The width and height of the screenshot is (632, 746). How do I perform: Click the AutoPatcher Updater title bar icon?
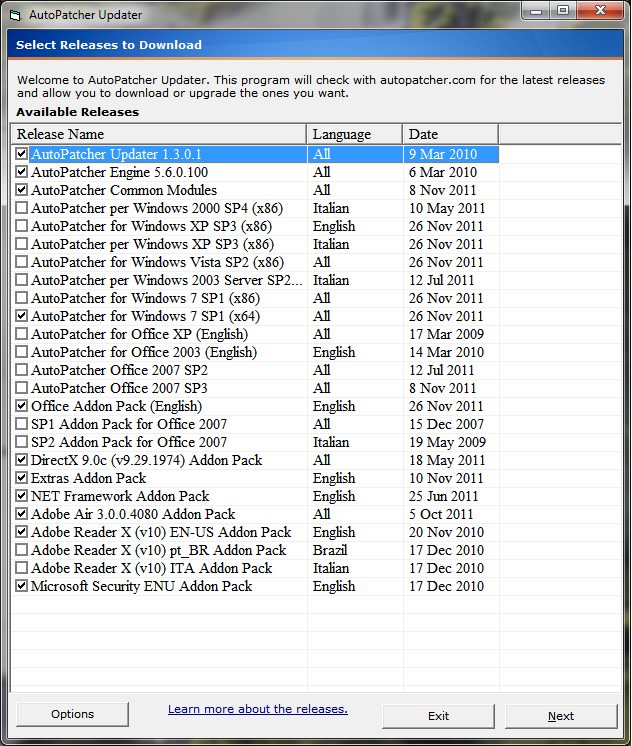click(15, 15)
